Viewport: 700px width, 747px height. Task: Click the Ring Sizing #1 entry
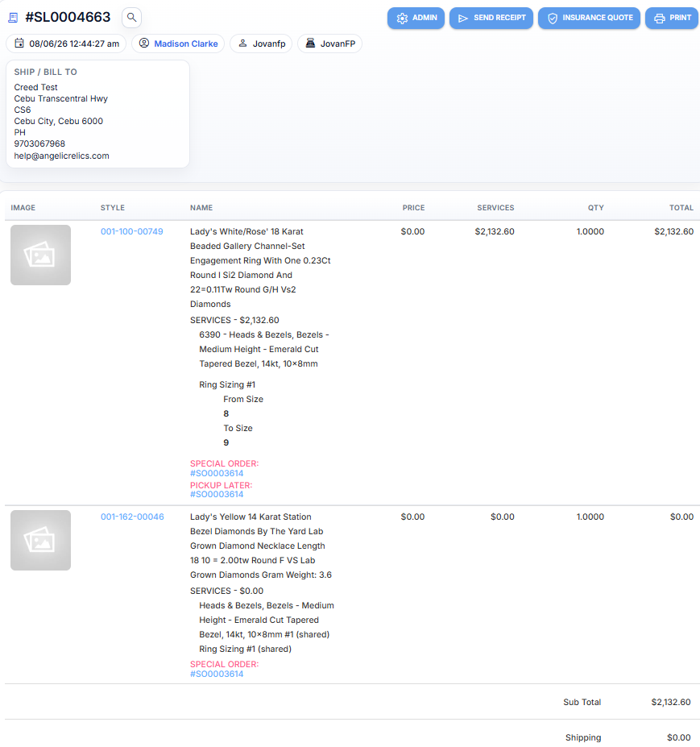pos(227,384)
